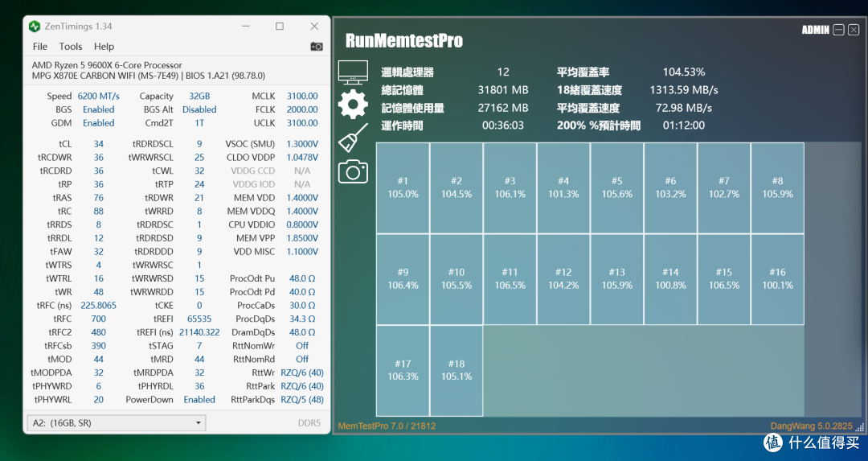Close the ZenTimings window

314,26
